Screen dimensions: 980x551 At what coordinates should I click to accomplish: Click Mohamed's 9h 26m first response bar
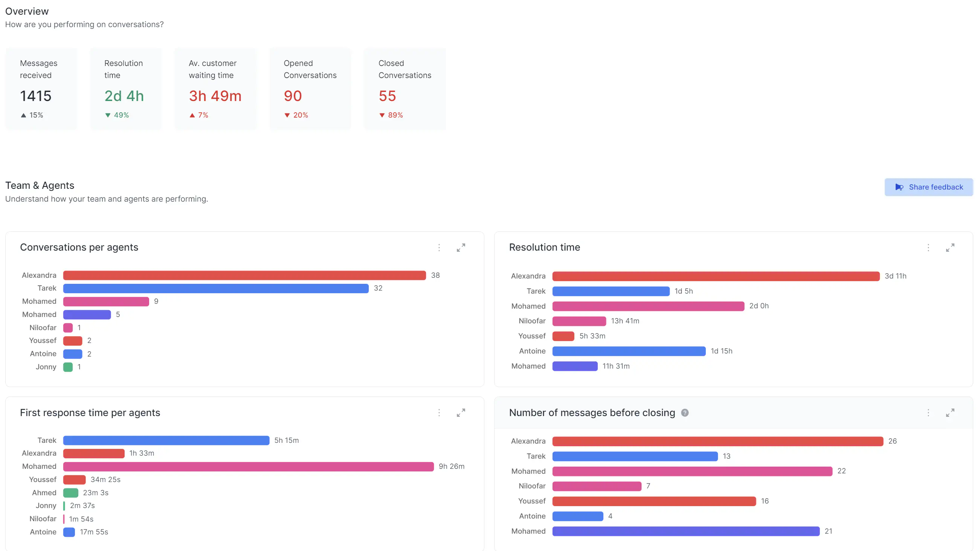(x=249, y=467)
